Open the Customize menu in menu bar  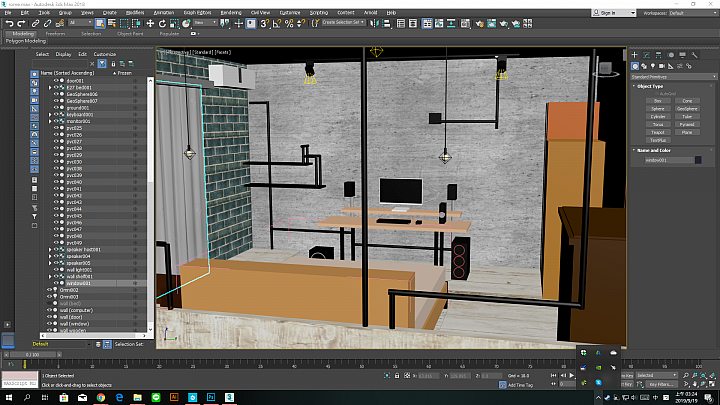point(290,13)
